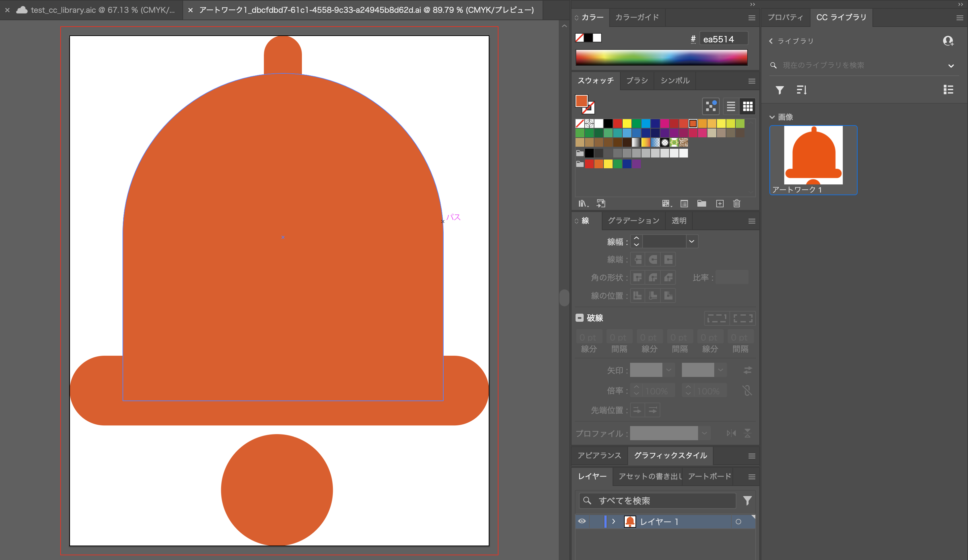Click the レイヤー 1 target circle

tap(738, 522)
